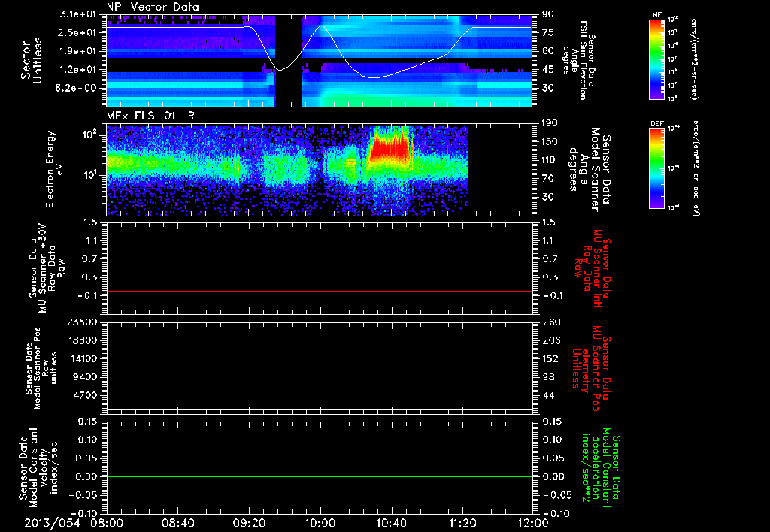Click the "4700" tick label
The height and width of the screenshot is (532, 770).
(86, 395)
